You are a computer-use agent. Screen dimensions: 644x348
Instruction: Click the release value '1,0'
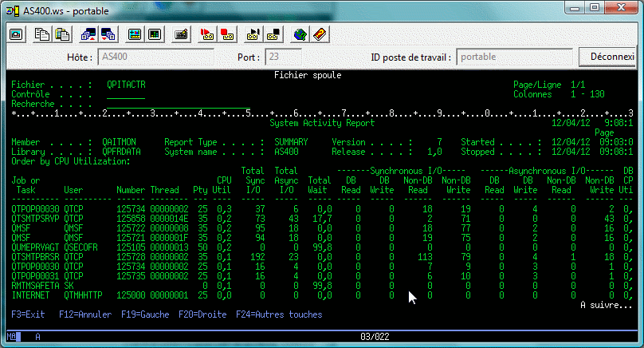[x=434, y=152]
